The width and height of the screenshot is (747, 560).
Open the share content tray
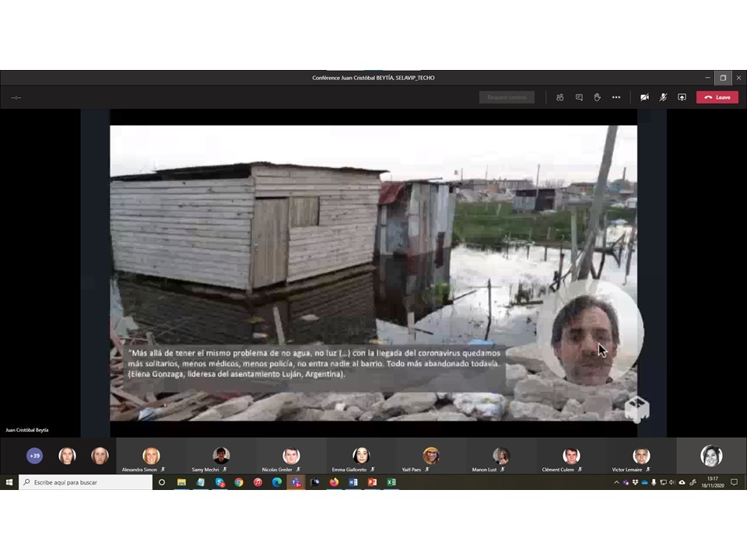pos(682,97)
